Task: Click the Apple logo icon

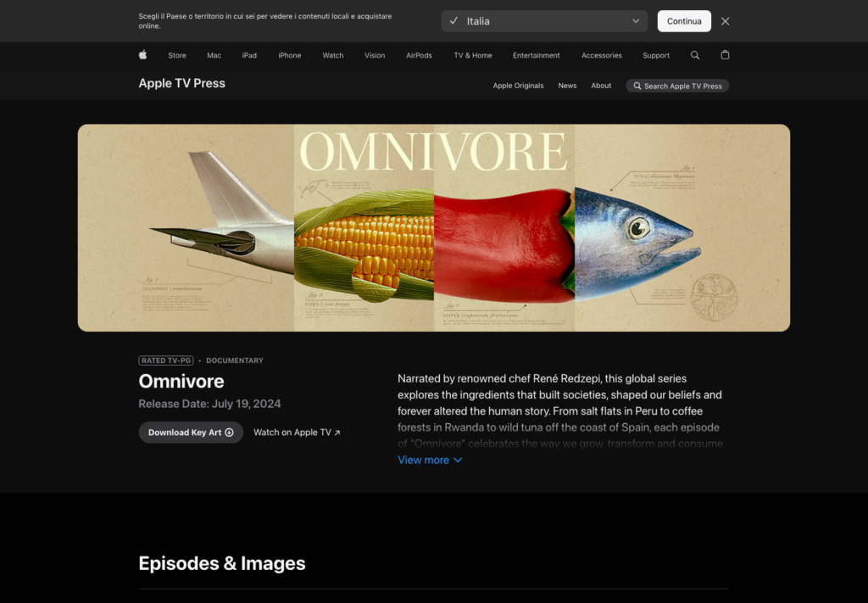Action: 142,55
